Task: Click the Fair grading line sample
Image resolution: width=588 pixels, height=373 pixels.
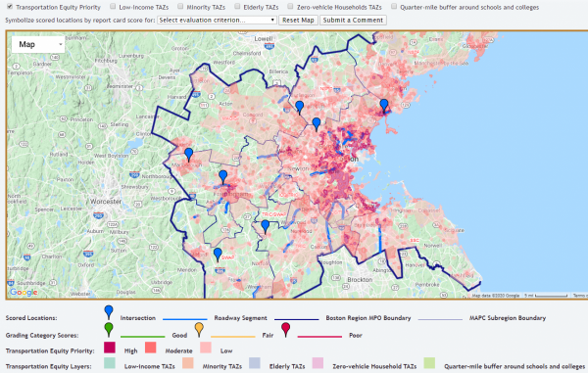Action: pos(233,337)
